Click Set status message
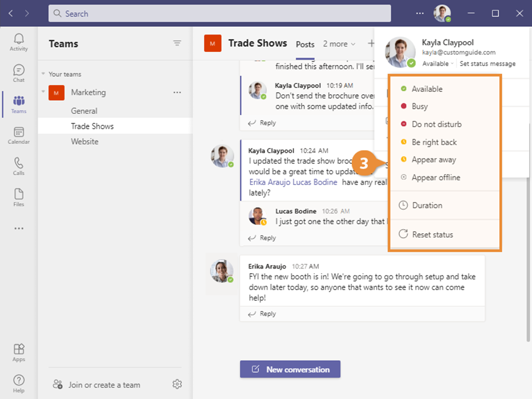Image resolution: width=532 pixels, height=399 pixels. click(x=487, y=64)
